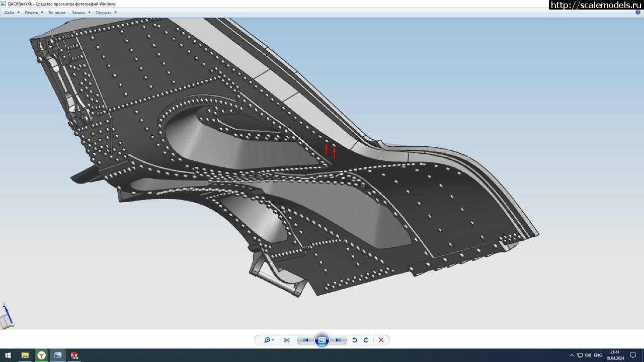The width and height of the screenshot is (644, 362).
Task: Click the network tray icon
Action: click(x=580, y=355)
